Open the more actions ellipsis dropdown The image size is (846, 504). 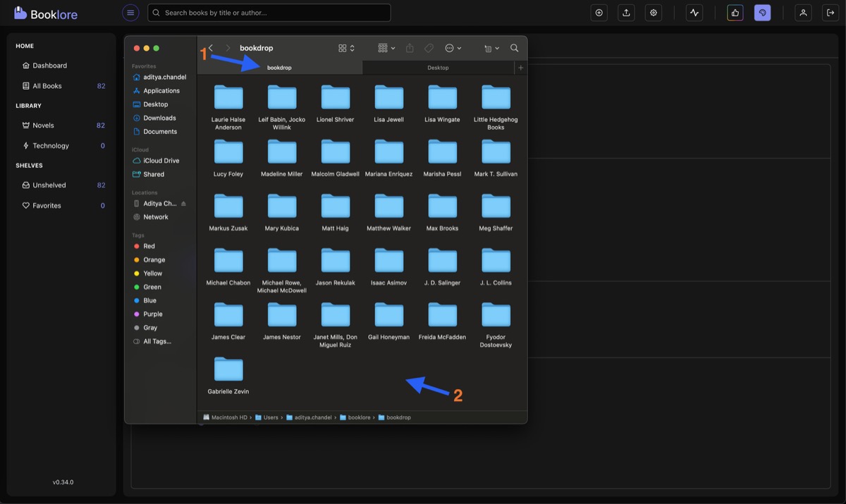point(452,48)
